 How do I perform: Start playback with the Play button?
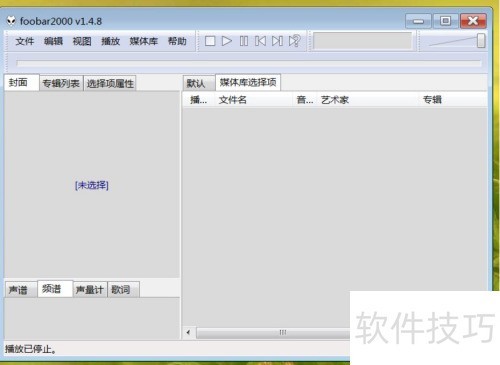click(227, 41)
